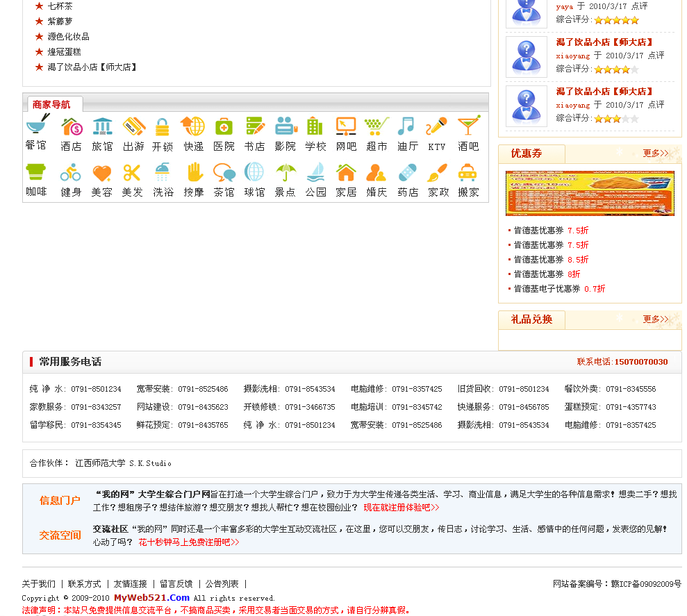Screen dimensions: 687x616
Task: Click 更多>> next to 礼品兑换
Action: pos(656,319)
